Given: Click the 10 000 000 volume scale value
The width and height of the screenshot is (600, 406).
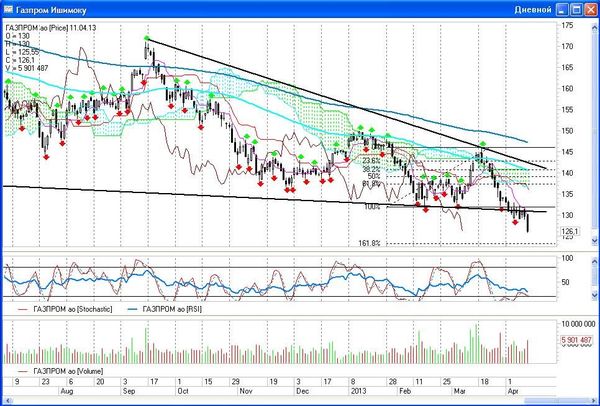Looking at the screenshot, I should coord(578,324).
